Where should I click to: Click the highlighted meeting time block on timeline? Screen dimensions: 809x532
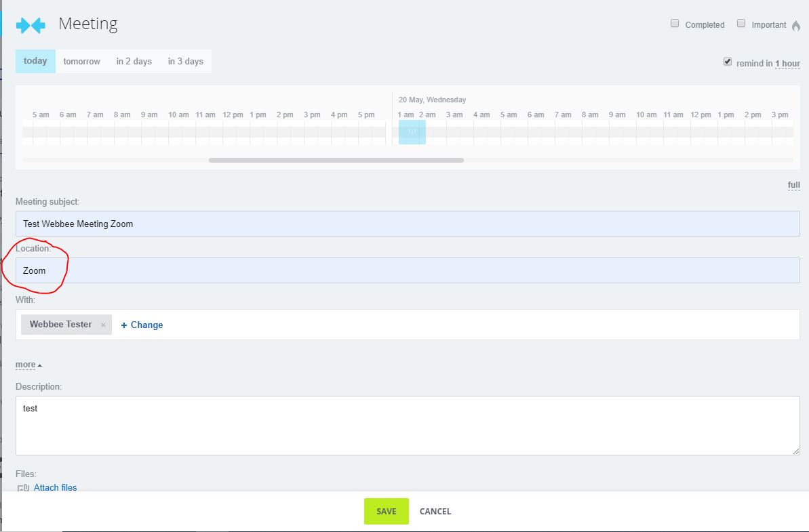click(x=412, y=132)
